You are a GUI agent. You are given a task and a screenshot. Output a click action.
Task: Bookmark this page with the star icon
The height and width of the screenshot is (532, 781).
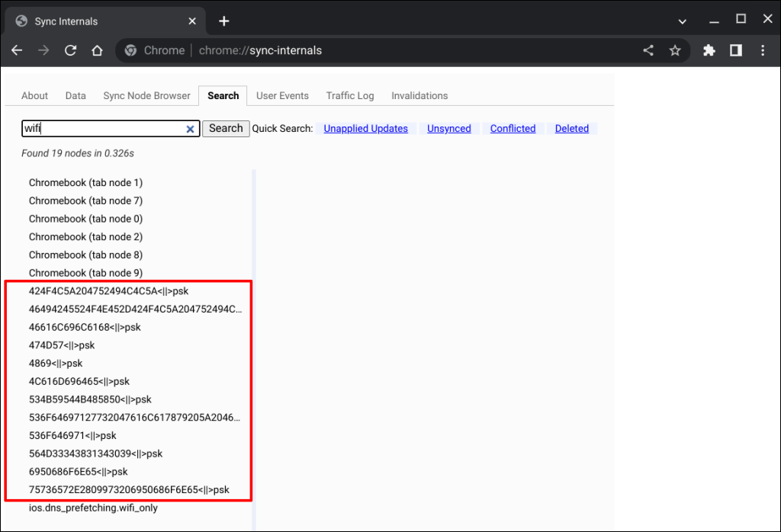click(x=675, y=50)
